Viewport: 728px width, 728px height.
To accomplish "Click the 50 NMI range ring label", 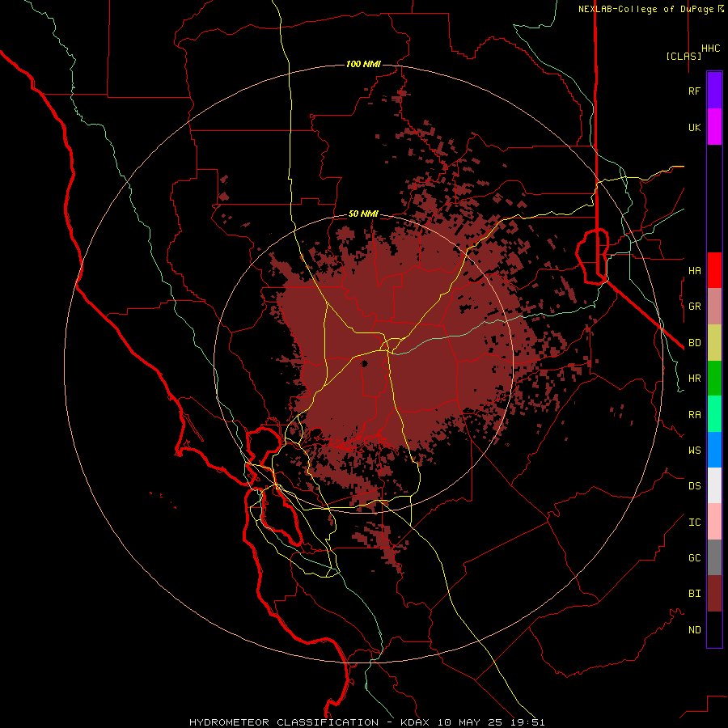I will (363, 214).
